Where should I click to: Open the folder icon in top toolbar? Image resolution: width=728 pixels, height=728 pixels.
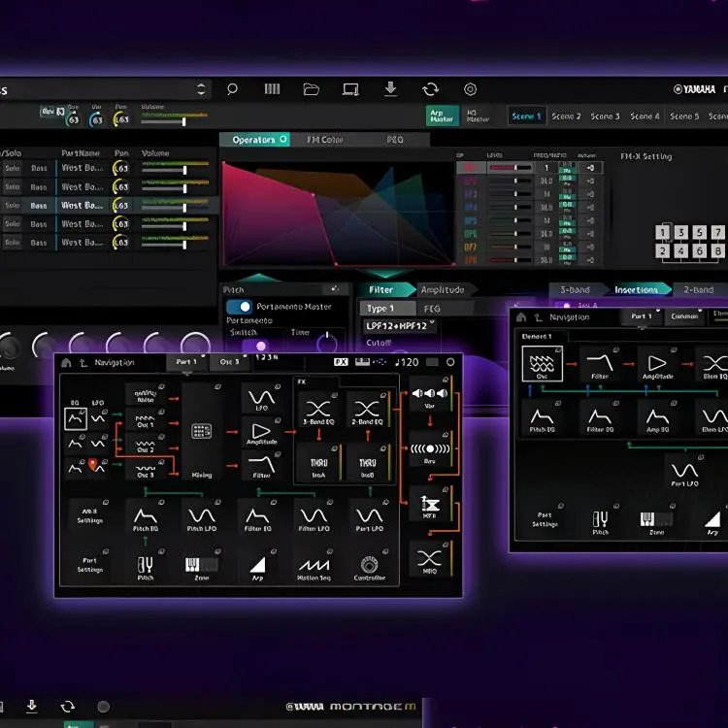click(311, 89)
